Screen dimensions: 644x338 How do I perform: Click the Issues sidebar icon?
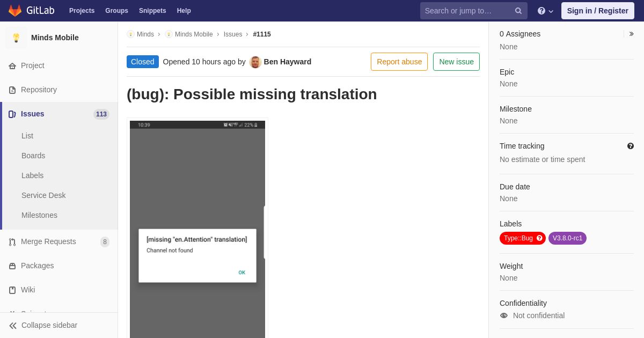pos(12,114)
